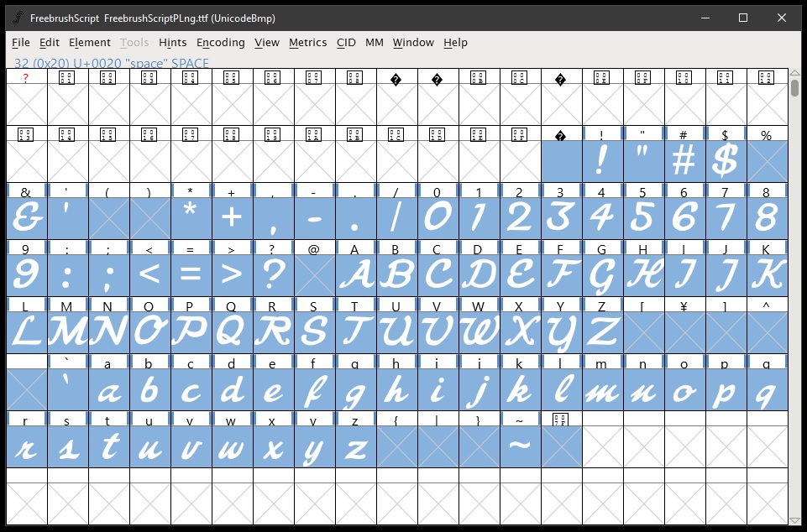Select the uppercase G glyph cell
Screen dimensions: 807x532
click(x=603, y=276)
